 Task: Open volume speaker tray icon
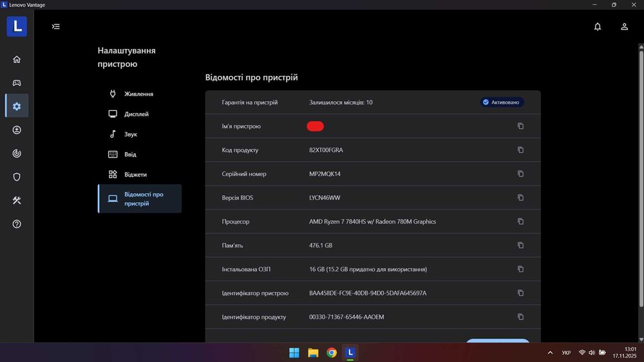pos(592,352)
